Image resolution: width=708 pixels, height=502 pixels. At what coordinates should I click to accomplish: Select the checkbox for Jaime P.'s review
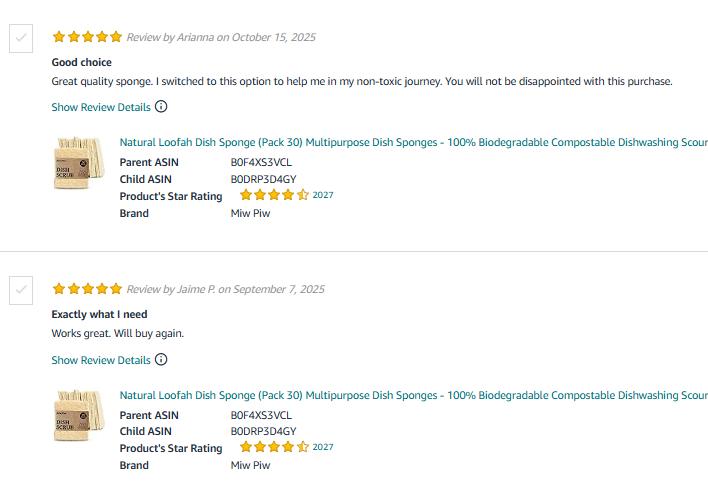coord(20,291)
